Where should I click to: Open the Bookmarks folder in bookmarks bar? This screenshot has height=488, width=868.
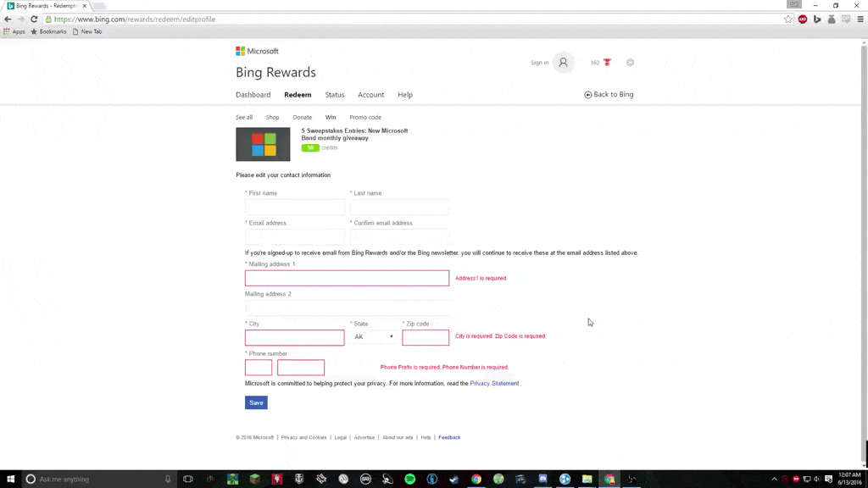click(x=48, y=31)
